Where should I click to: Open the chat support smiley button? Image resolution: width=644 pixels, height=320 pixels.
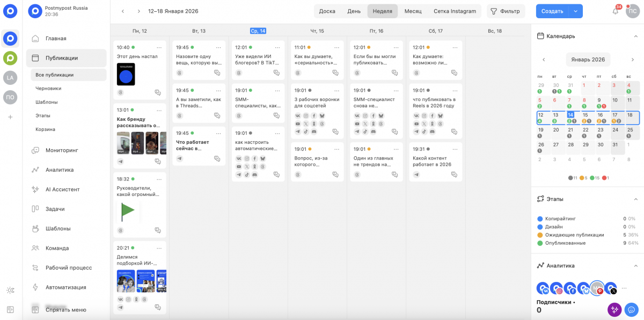click(632, 310)
